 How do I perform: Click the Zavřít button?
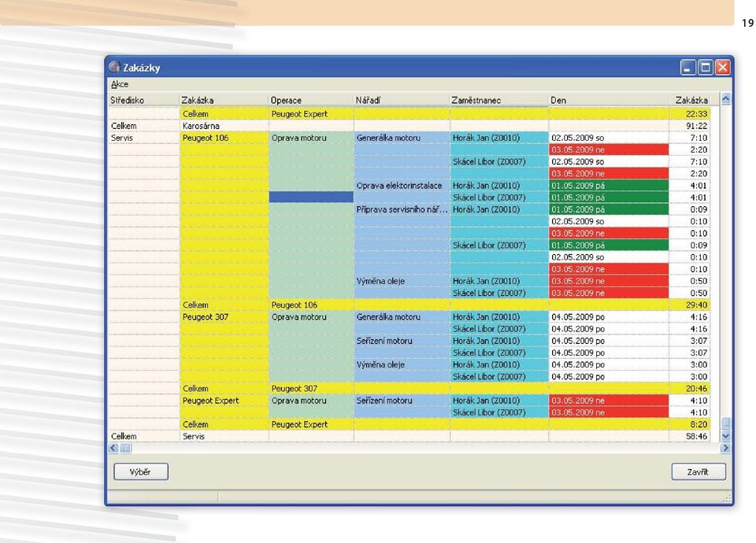pyautogui.click(x=699, y=471)
